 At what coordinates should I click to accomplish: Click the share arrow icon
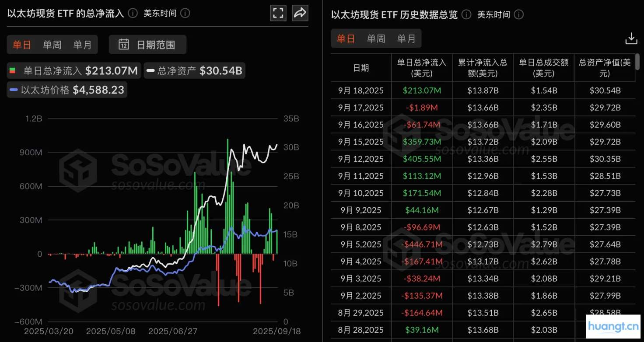tap(300, 13)
